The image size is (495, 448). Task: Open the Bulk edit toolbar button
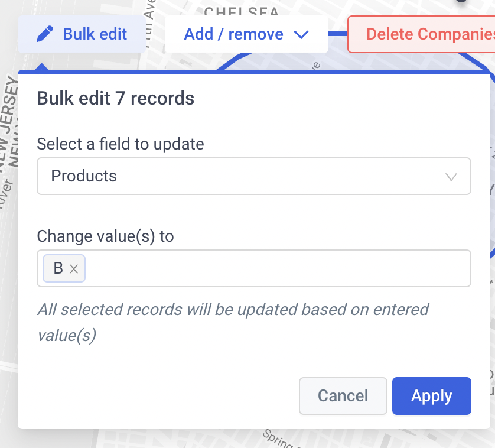point(82,34)
